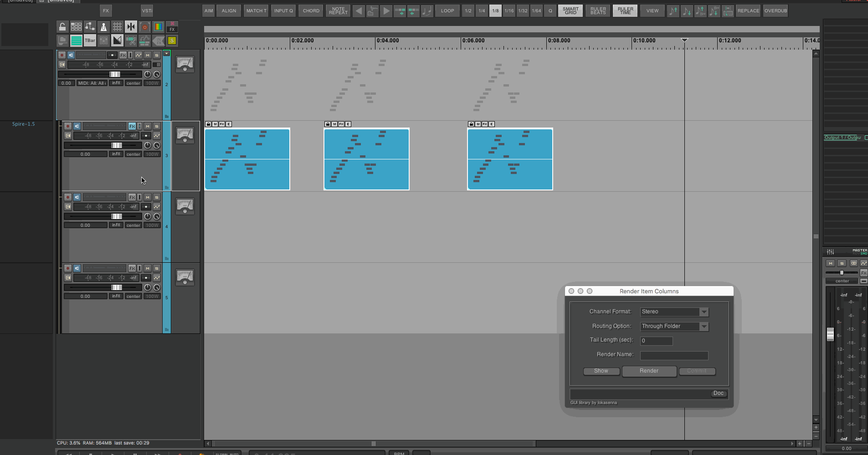This screenshot has width=868, height=455.
Task: Click the black-and-white triangles toolbar icon
Action: coord(117,41)
